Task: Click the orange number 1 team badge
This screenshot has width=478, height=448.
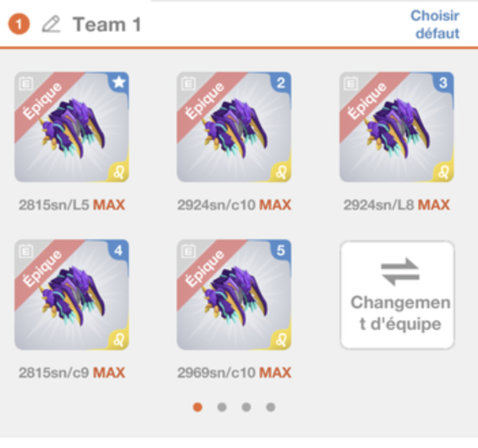Action: [19, 24]
